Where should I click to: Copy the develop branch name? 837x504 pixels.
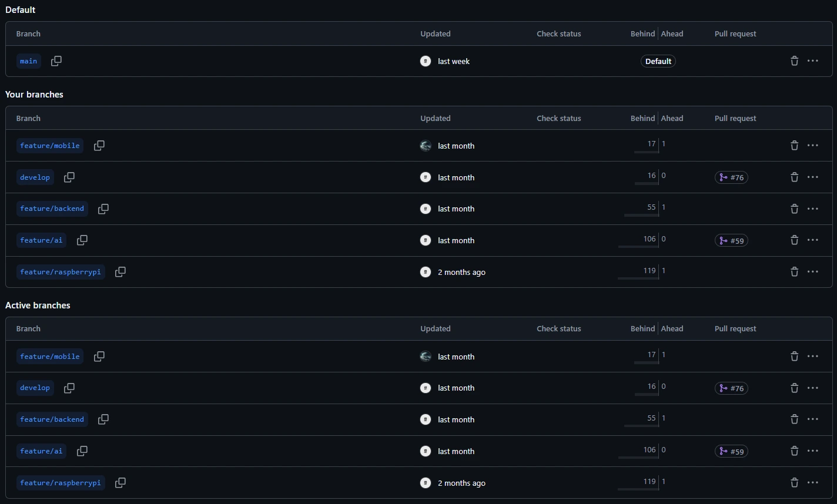(x=69, y=177)
